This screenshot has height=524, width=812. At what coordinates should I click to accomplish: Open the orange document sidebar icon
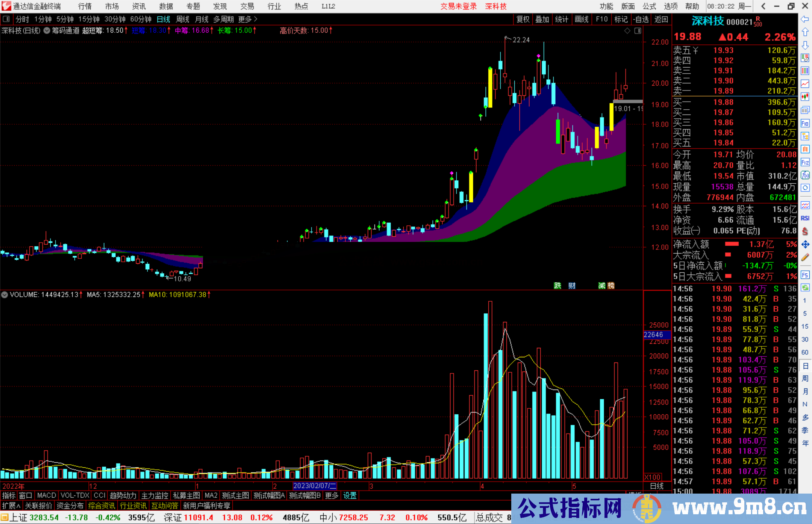[805, 149]
